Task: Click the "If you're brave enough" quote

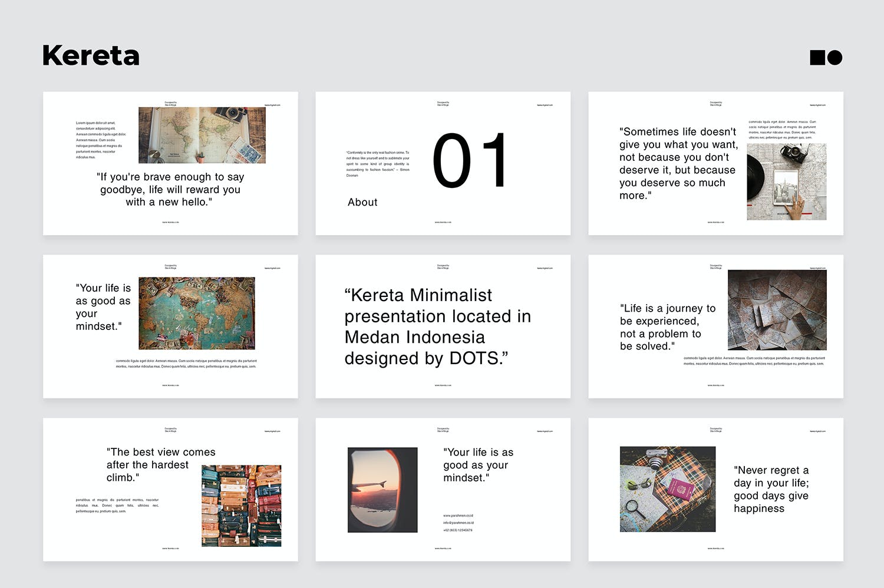Action: click(170, 189)
